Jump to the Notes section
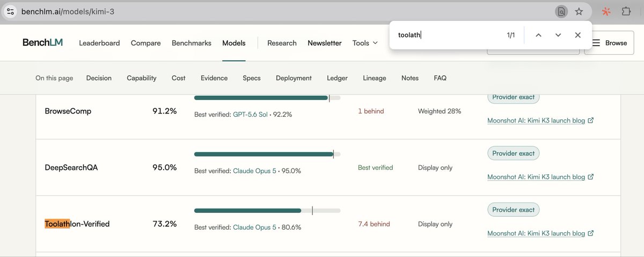 (x=410, y=78)
